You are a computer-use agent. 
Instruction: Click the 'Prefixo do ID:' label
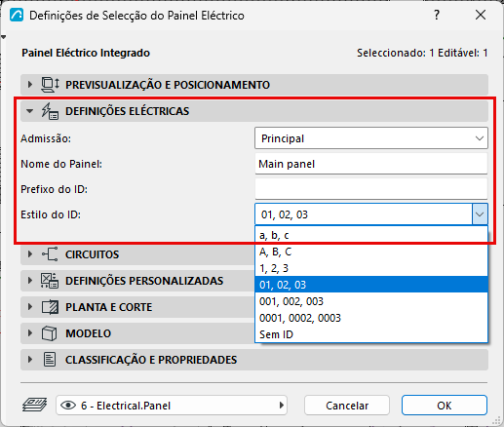pyautogui.click(x=55, y=189)
